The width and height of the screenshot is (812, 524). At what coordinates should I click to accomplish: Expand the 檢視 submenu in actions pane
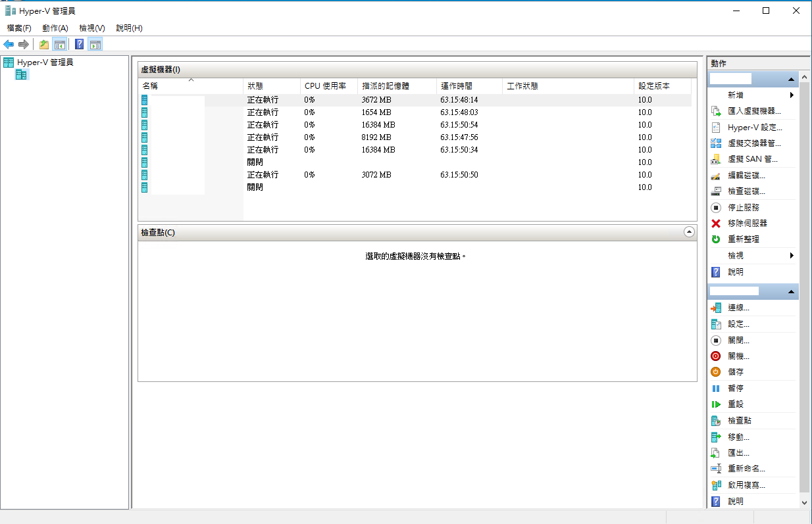(792, 255)
